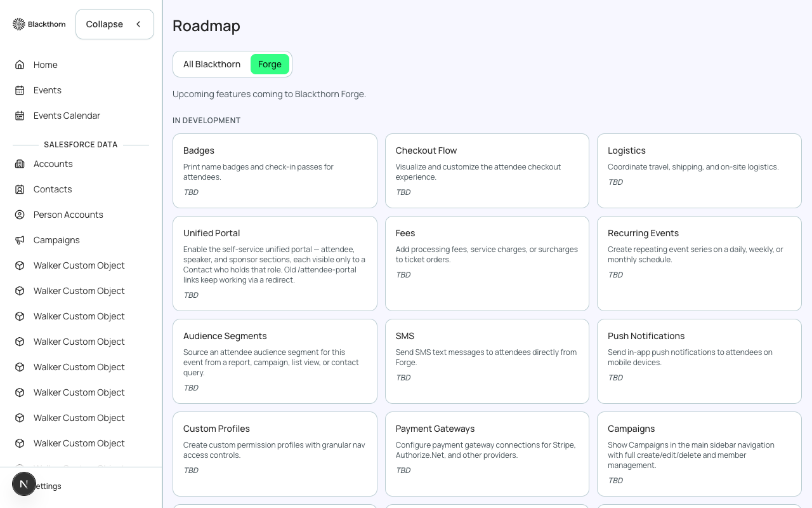This screenshot has width=812, height=508.
Task: Collapse the sidebar
Action: (x=114, y=24)
